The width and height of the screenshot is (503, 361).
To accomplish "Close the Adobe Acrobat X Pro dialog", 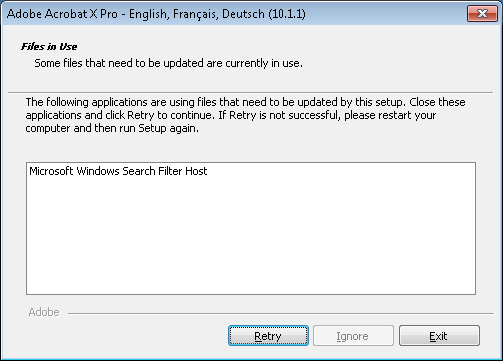I will 482,14.
